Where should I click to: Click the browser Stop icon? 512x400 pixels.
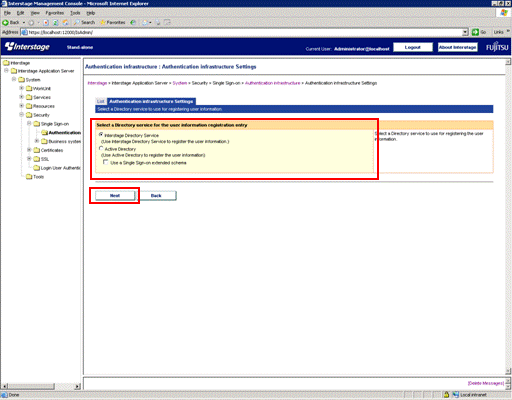[46, 22]
